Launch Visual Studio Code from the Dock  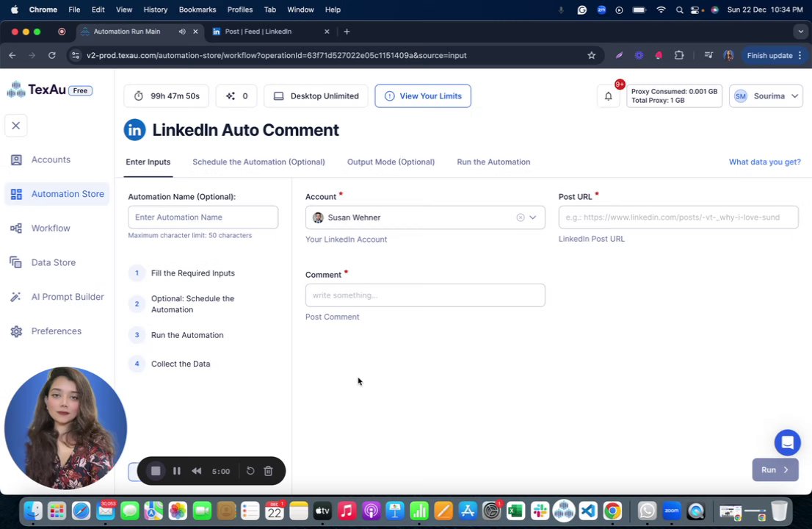click(x=588, y=511)
